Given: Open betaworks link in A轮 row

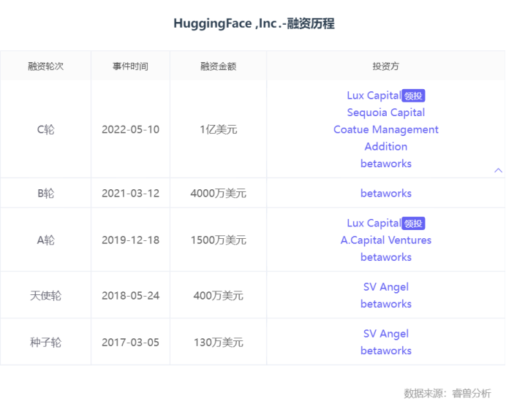Looking at the screenshot, I should [386, 257].
